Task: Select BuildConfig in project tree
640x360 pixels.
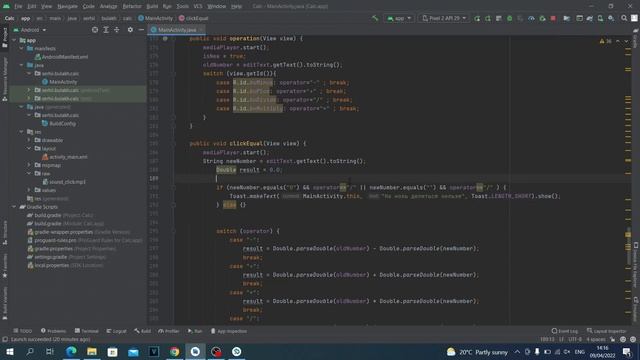Action: coord(59,123)
